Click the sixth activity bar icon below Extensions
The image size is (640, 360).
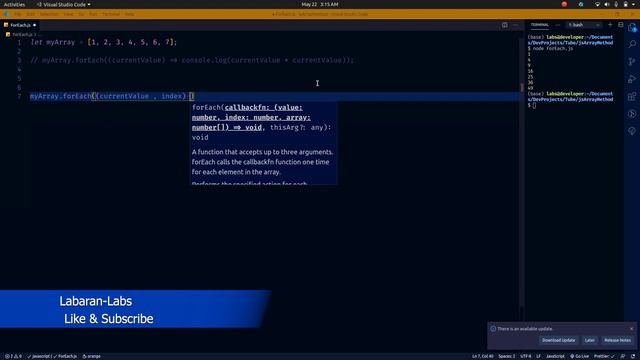(632, 113)
